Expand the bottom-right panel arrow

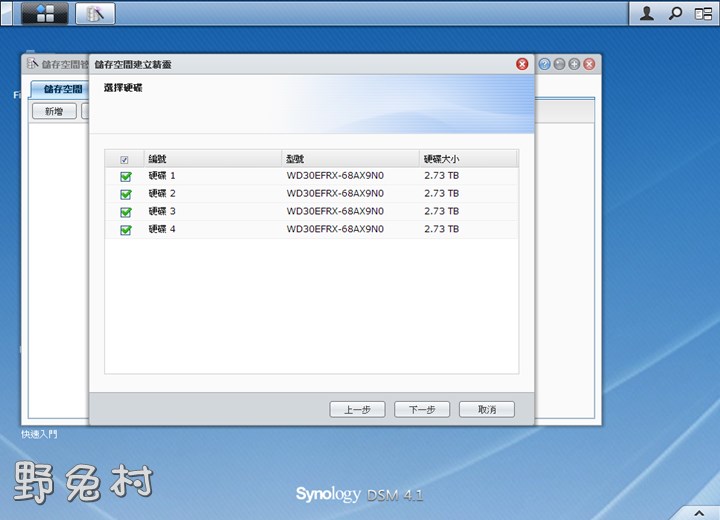point(699,513)
